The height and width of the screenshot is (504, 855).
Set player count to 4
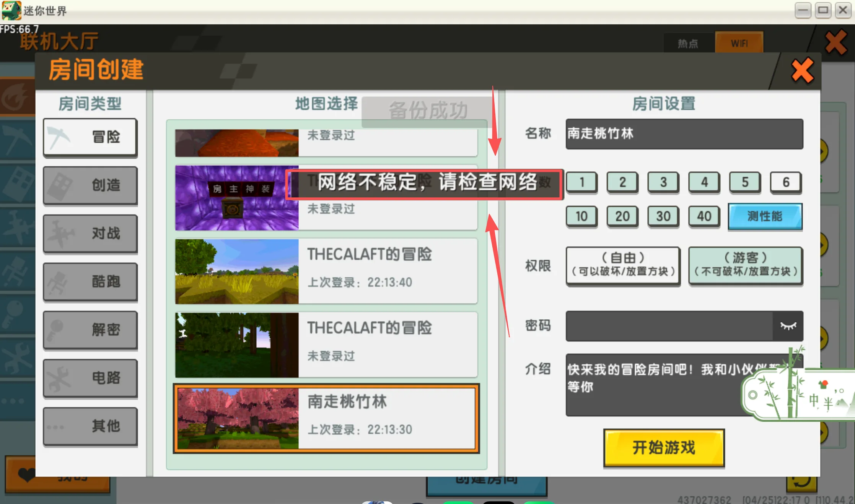coord(704,182)
